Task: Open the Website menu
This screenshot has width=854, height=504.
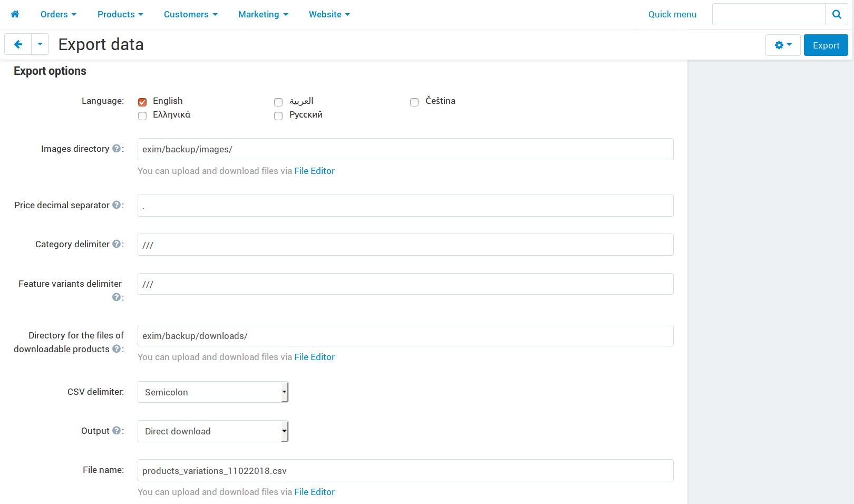Action: coord(329,14)
